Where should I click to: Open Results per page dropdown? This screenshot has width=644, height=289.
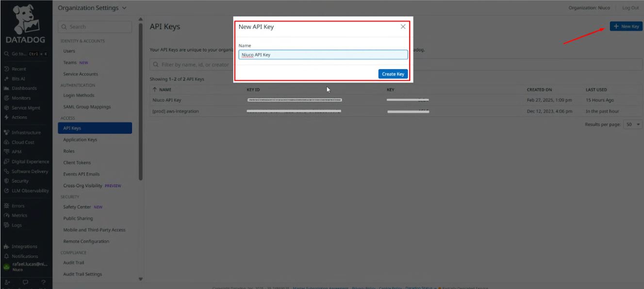[633, 125]
